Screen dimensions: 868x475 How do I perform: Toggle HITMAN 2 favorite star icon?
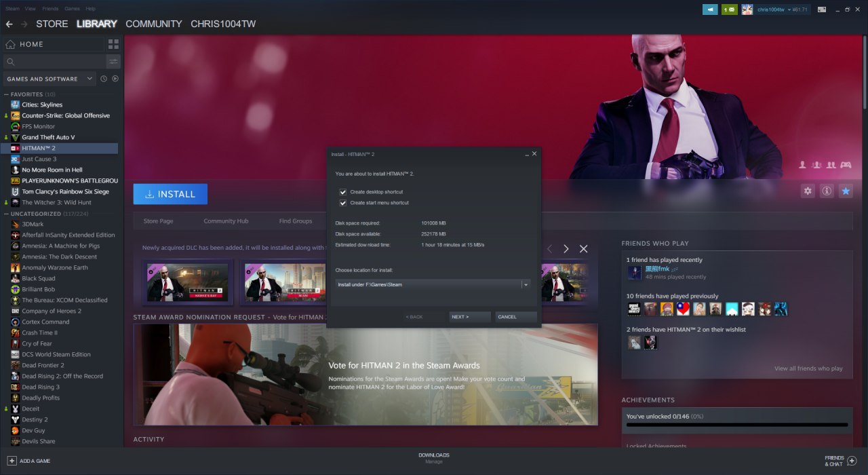pos(846,191)
